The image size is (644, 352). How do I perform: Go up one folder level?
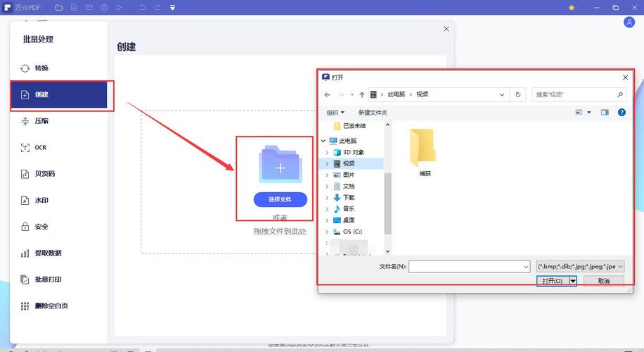(362, 94)
